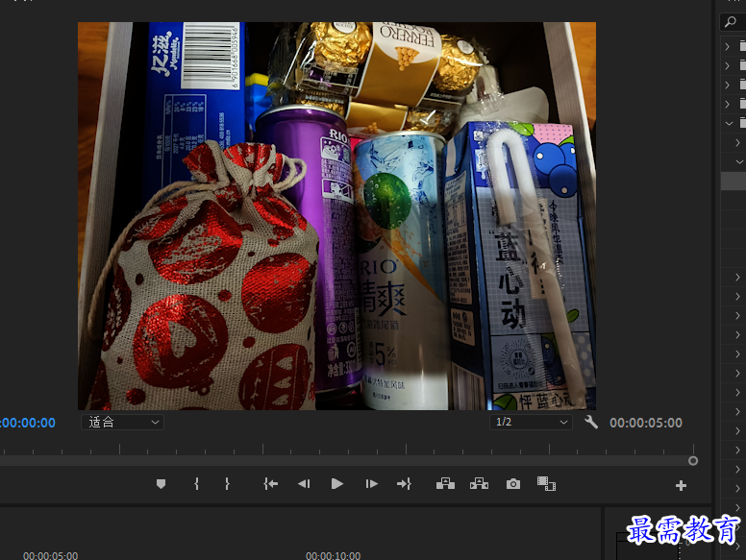Click the Extract button
Viewport: 746px width, 560px height.
click(479, 484)
